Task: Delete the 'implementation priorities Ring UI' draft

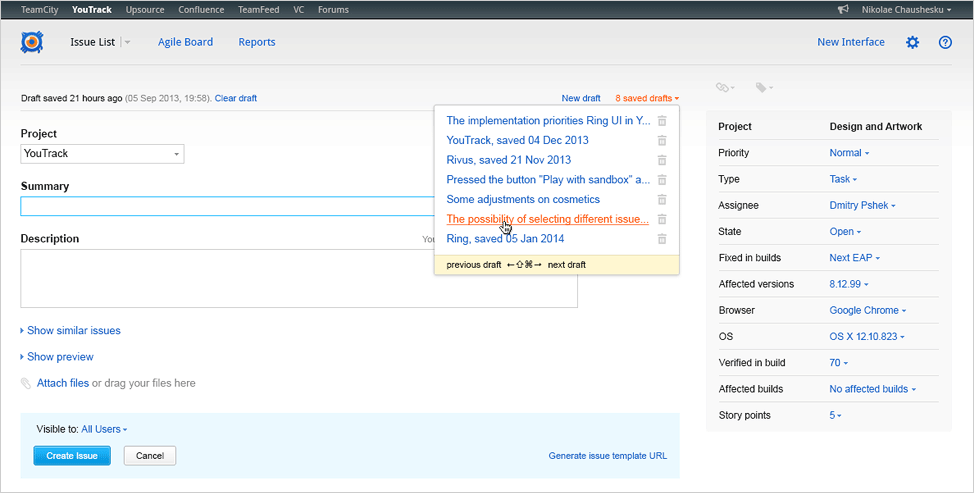Action: click(x=662, y=120)
